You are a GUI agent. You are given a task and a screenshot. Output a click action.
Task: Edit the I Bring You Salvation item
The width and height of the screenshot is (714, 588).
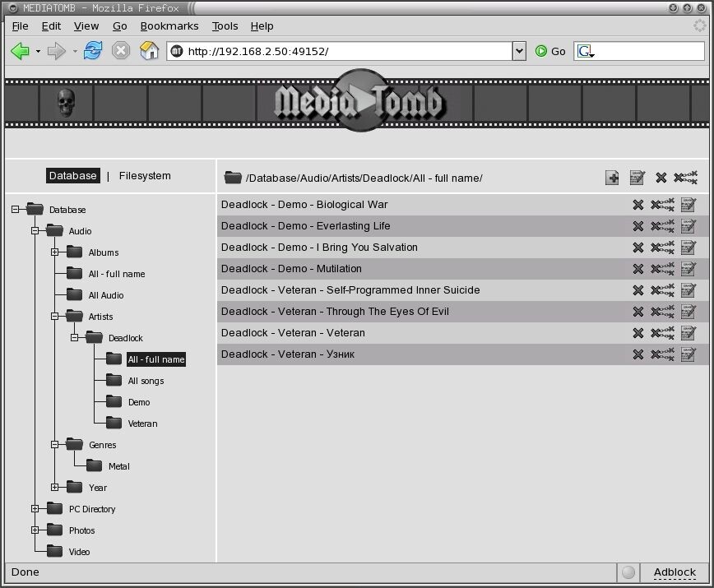[x=688, y=248]
